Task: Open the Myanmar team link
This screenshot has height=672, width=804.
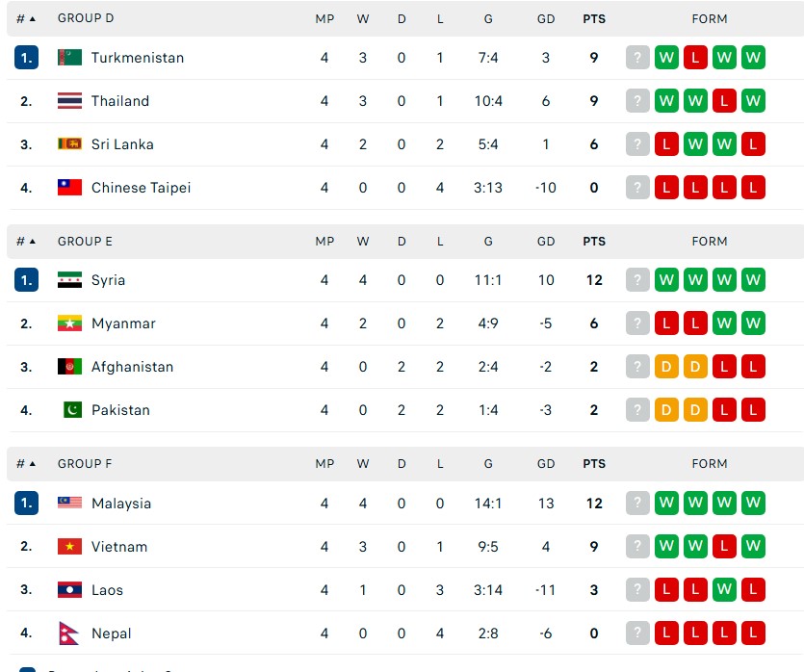Action: click(123, 323)
